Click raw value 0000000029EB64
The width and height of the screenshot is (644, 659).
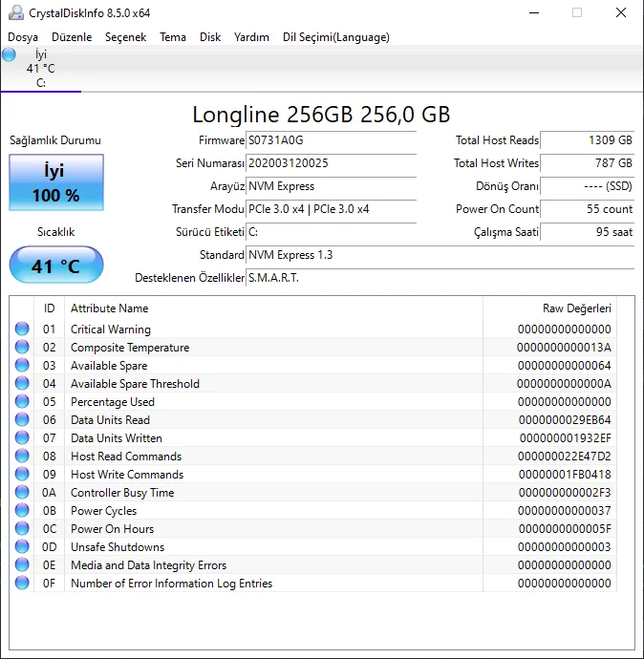click(565, 420)
